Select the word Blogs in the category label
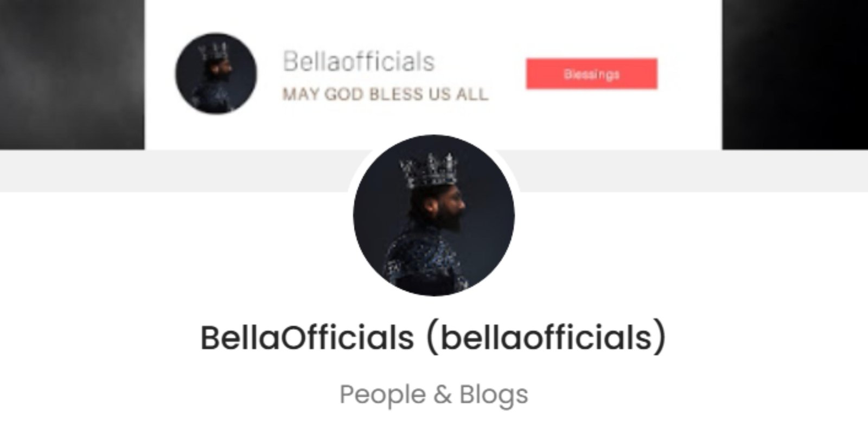 pos(494,395)
